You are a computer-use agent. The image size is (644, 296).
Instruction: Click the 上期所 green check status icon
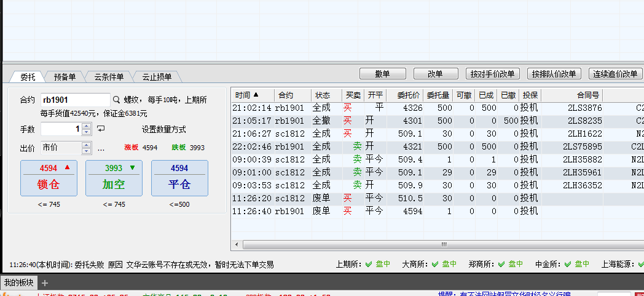(369, 264)
